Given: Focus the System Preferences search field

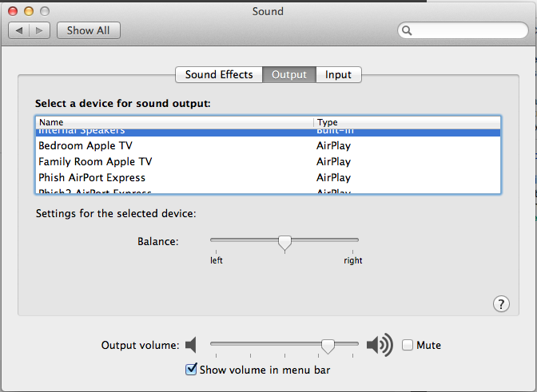Looking at the screenshot, I should tap(463, 31).
